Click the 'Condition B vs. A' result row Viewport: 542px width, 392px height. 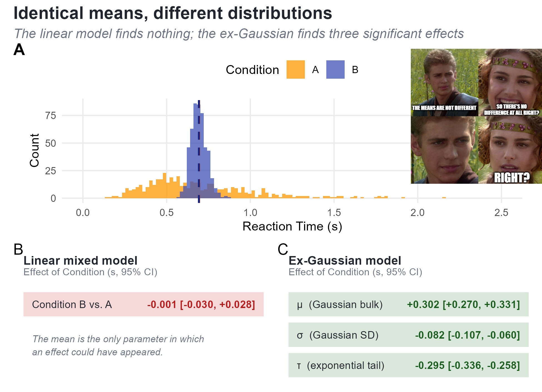(x=143, y=304)
